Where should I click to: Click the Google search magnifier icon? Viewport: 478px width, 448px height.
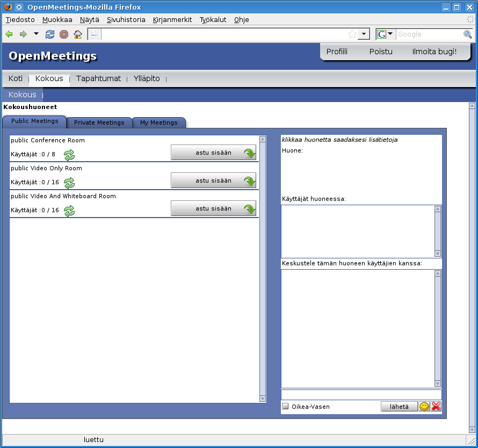(x=468, y=34)
